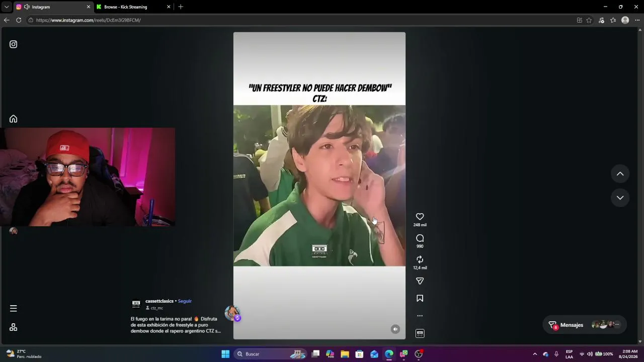Launch Microsoft 365 Copilot from taskbar
644x362 pixels.
(x=330, y=354)
